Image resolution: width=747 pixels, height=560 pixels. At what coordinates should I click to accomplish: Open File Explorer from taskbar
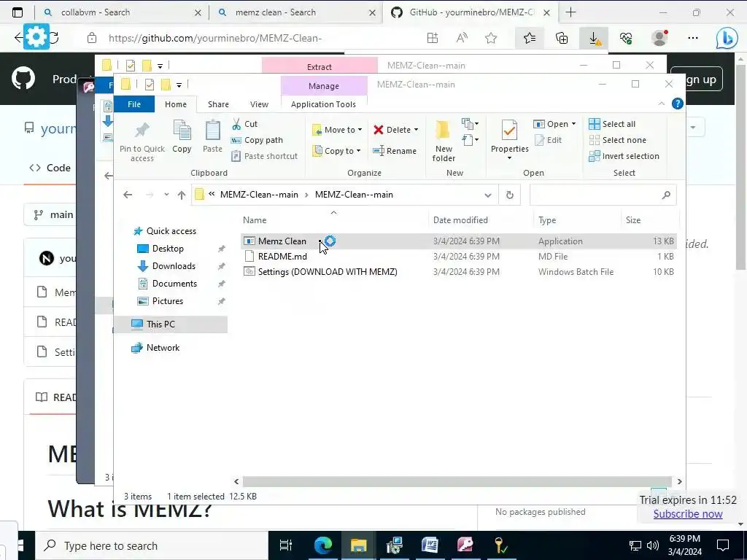[358, 545]
